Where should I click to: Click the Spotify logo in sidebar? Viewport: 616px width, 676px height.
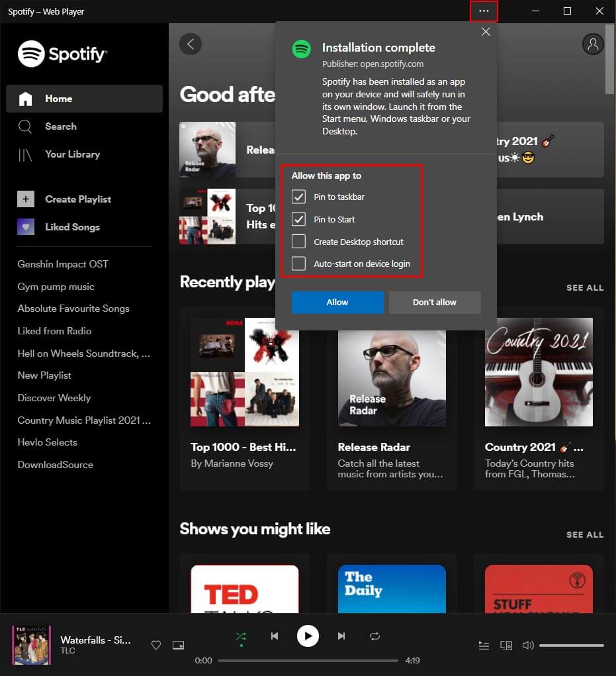62,54
